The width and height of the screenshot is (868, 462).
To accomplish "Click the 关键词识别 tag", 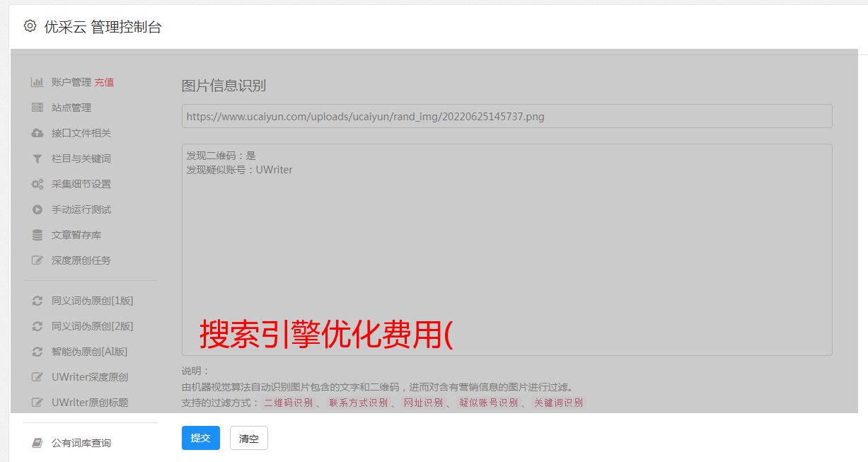I will (x=559, y=403).
